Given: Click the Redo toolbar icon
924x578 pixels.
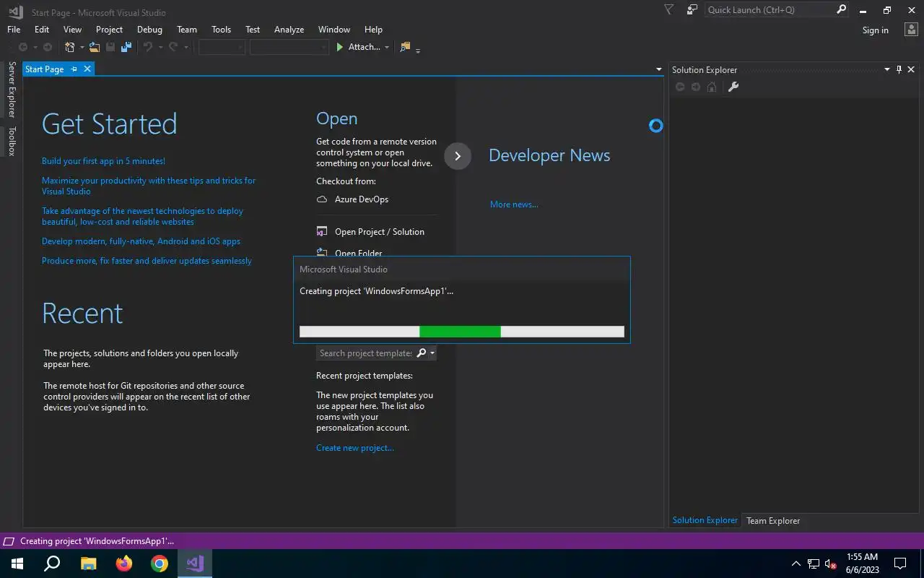Looking at the screenshot, I should coord(173,47).
